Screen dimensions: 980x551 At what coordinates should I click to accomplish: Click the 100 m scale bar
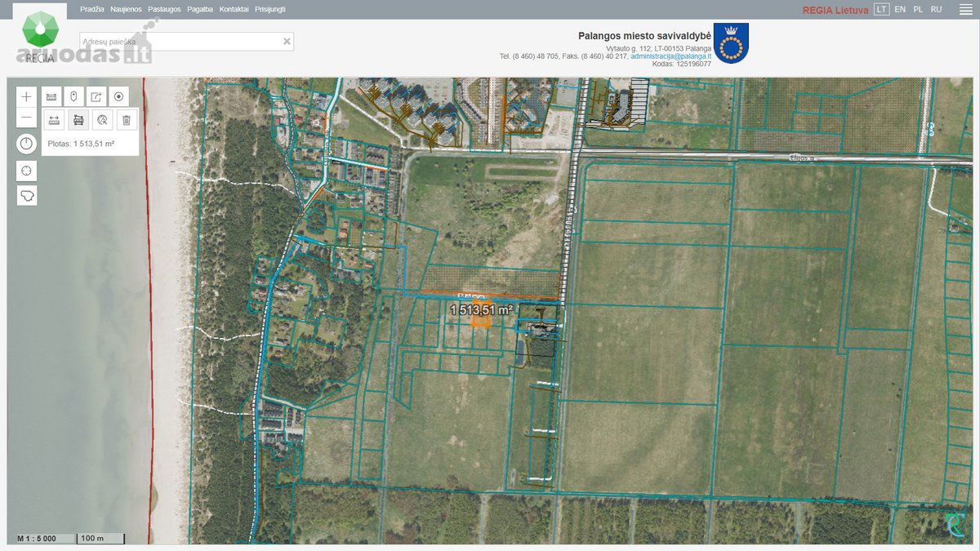(100, 538)
